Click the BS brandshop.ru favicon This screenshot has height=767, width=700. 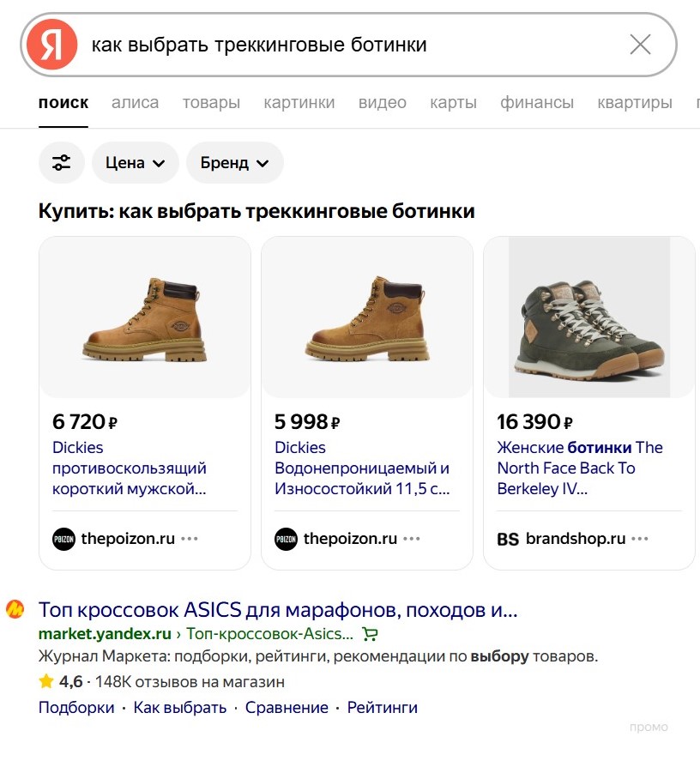(x=508, y=538)
